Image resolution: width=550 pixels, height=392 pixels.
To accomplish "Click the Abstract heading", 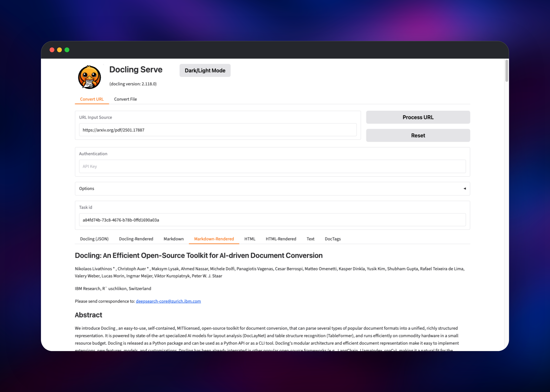I will tap(88, 315).
